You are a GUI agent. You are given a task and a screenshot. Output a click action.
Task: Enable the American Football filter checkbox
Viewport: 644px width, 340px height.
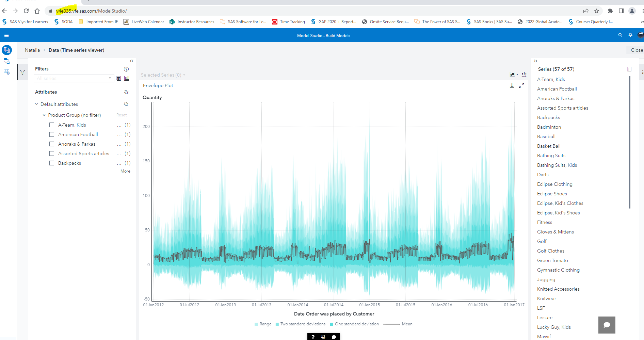pyautogui.click(x=52, y=134)
